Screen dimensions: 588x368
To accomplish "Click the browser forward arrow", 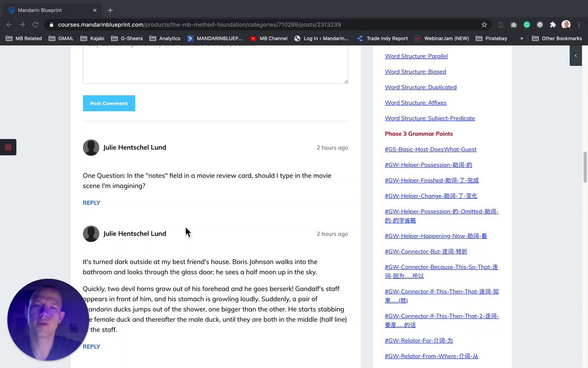I will coord(22,24).
